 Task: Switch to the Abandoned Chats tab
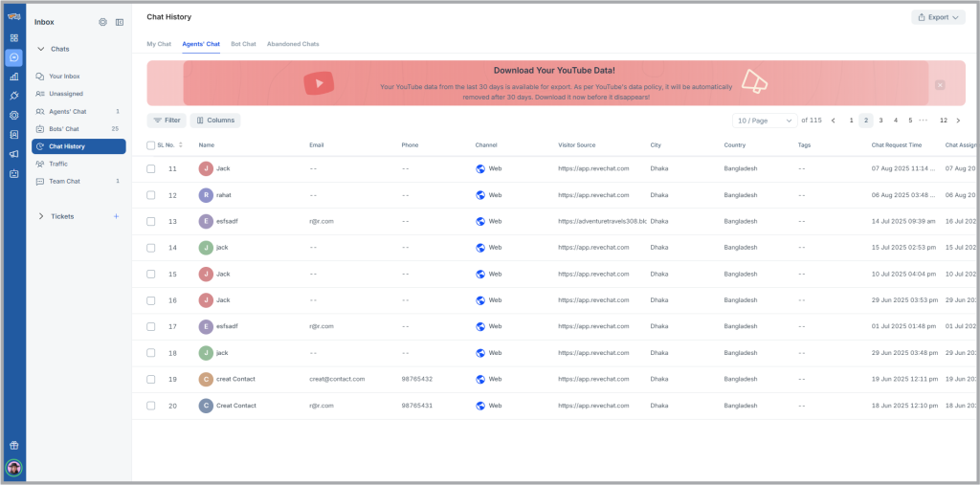coord(293,44)
